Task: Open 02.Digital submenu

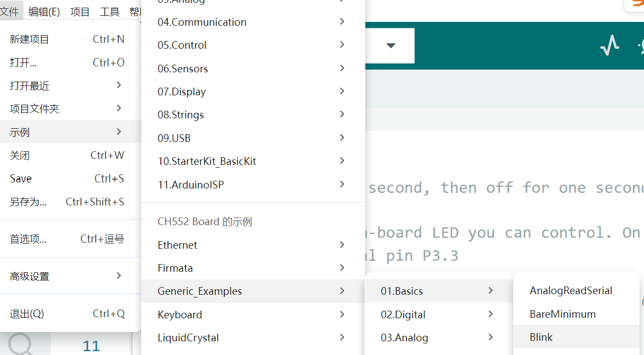Action: (438, 314)
